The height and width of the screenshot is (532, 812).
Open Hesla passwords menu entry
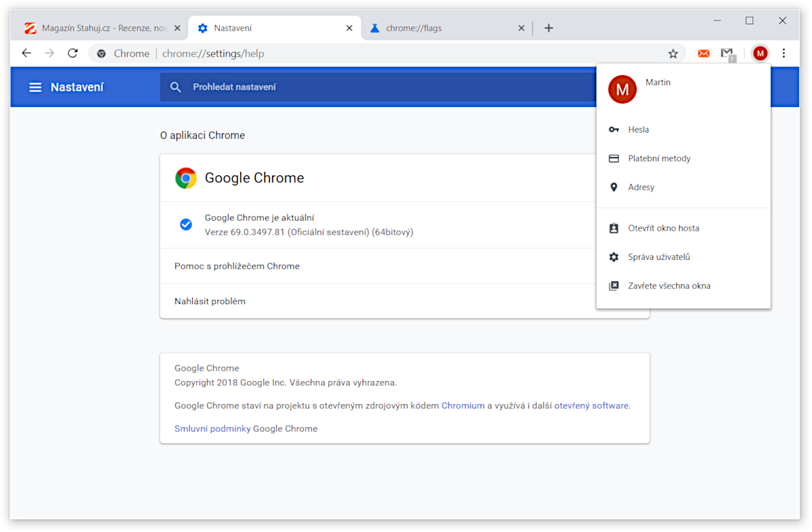point(683,129)
